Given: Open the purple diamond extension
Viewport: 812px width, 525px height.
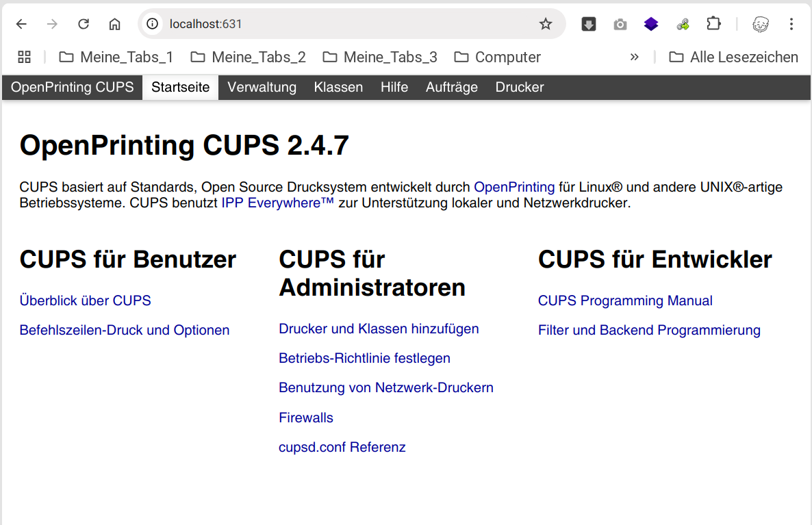Looking at the screenshot, I should click(x=651, y=24).
